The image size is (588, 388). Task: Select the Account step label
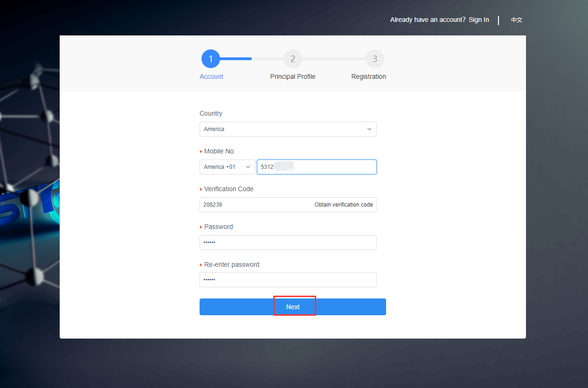[211, 76]
